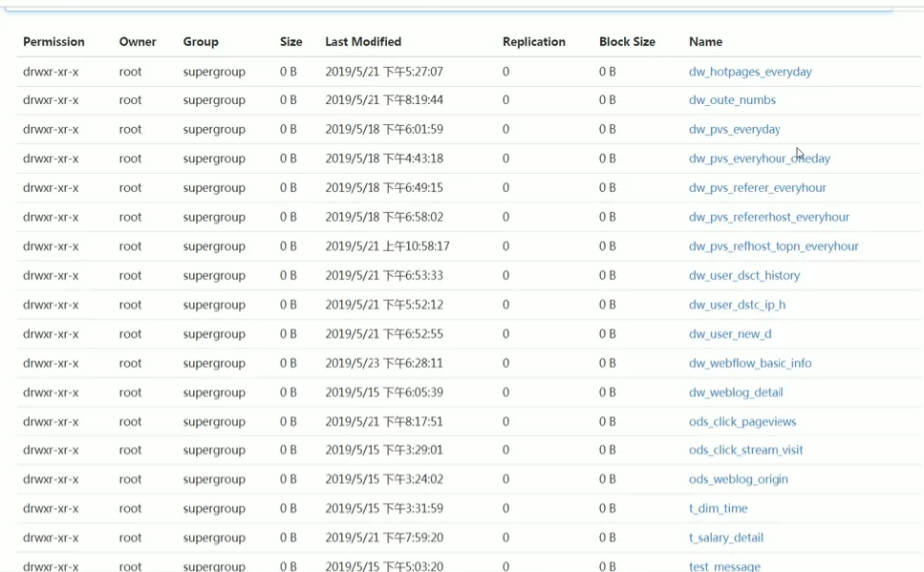Open the test_message directory link

pyautogui.click(x=725, y=566)
